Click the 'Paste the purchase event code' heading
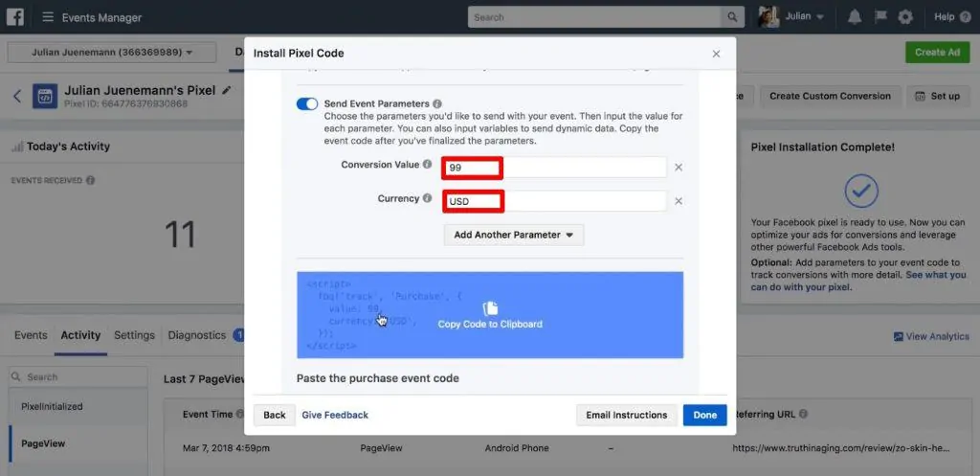980x476 pixels. click(x=377, y=378)
